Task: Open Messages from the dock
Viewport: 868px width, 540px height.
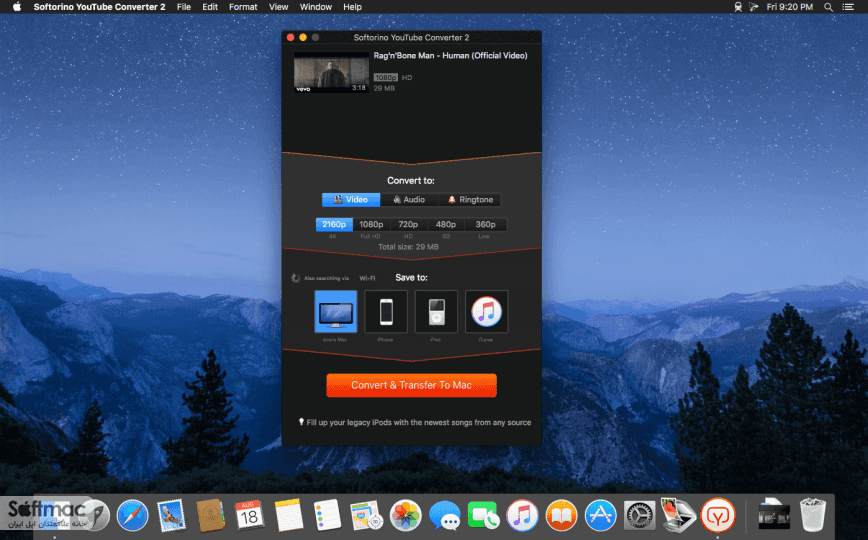Action: click(445, 515)
